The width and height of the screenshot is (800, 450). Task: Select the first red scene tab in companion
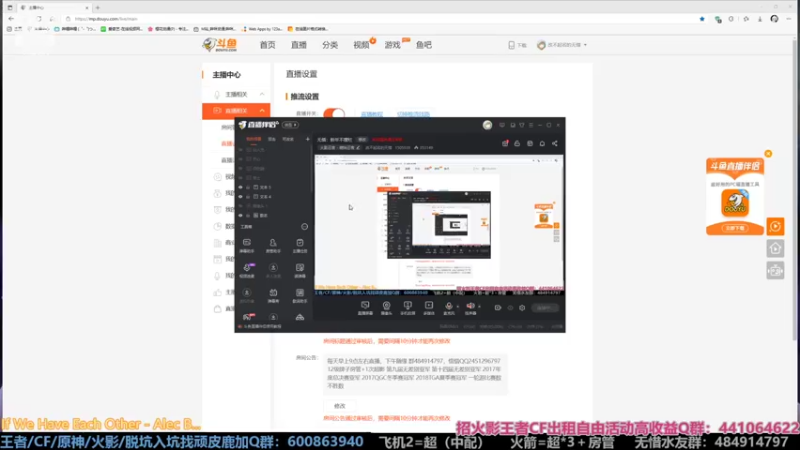pyautogui.click(x=254, y=139)
